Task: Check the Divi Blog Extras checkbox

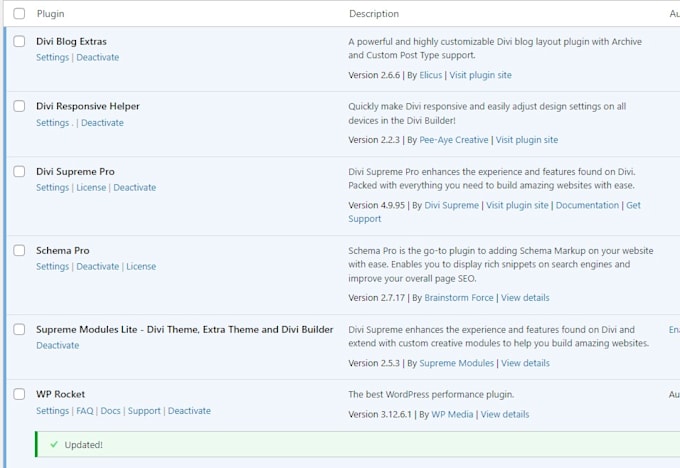Action: tap(19, 41)
